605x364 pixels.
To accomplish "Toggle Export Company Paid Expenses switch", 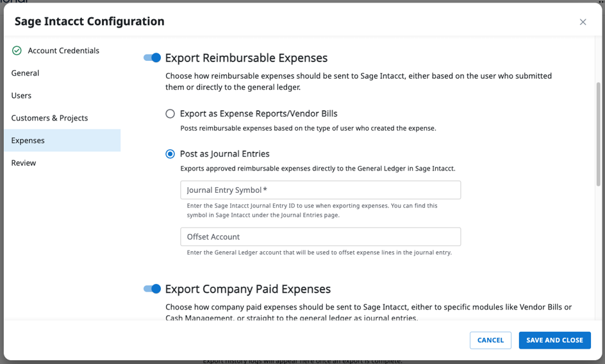I will click(x=152, y=289).
